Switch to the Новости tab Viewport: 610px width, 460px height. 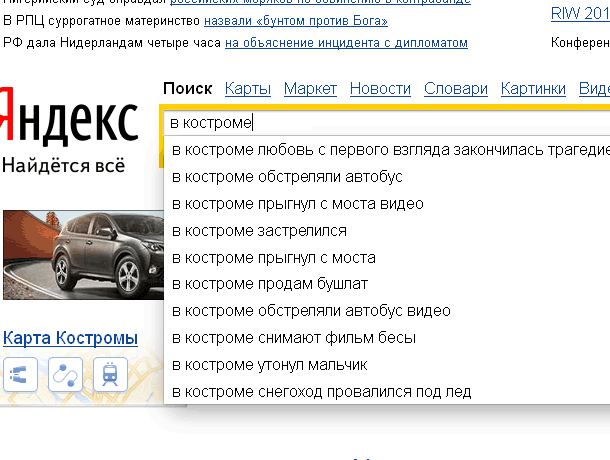[380, 89]
